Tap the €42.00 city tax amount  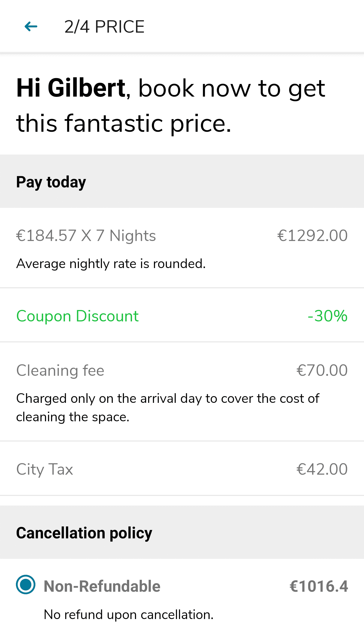(x=322, y=469)
